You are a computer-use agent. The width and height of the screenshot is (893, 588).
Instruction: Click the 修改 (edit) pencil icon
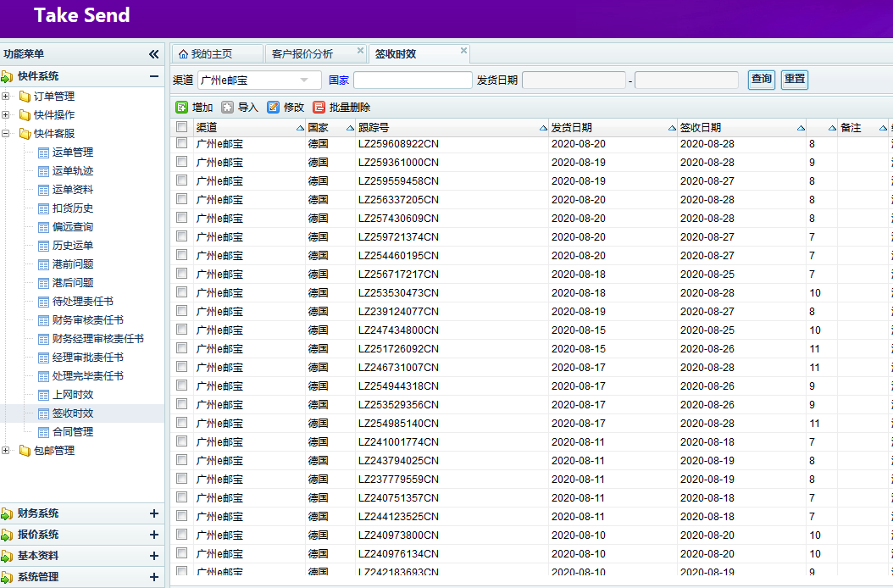point(274,108)
